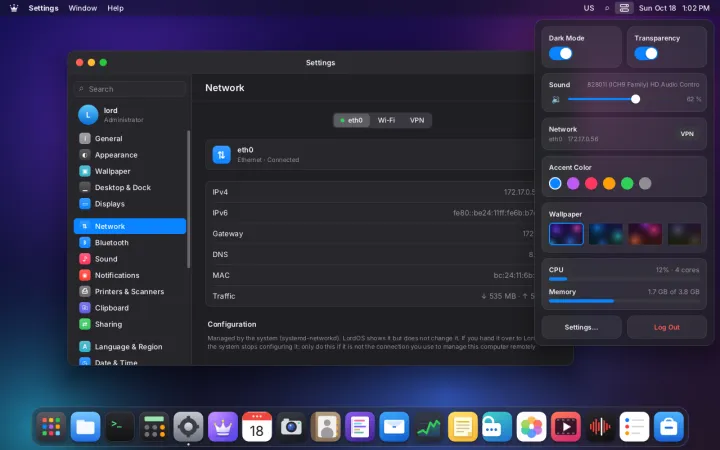The width and height of the screenshot is (720, 450).
Task: Open Notifications settings
Action: tap(130, 275)
